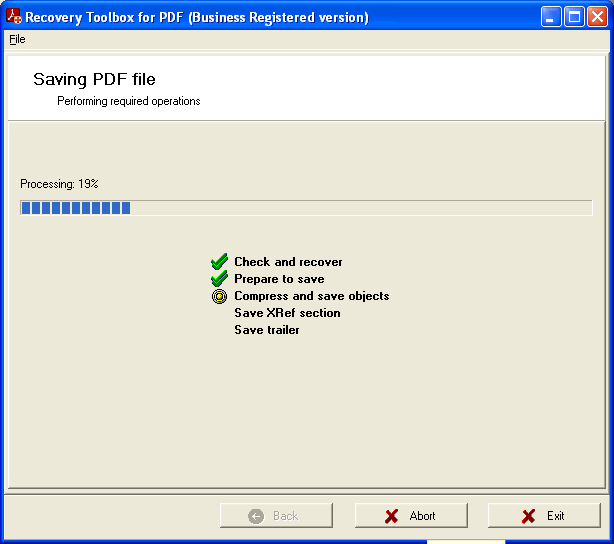
Task: Click the green checkmark beside Prepare to save
Action: (219, 278)
